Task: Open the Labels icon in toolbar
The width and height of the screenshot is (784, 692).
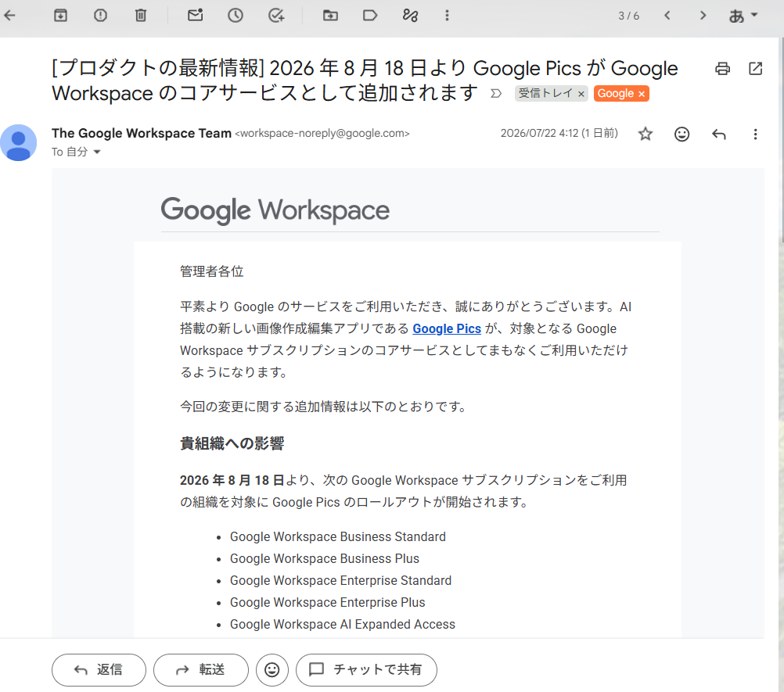Action: pos(370,16)
